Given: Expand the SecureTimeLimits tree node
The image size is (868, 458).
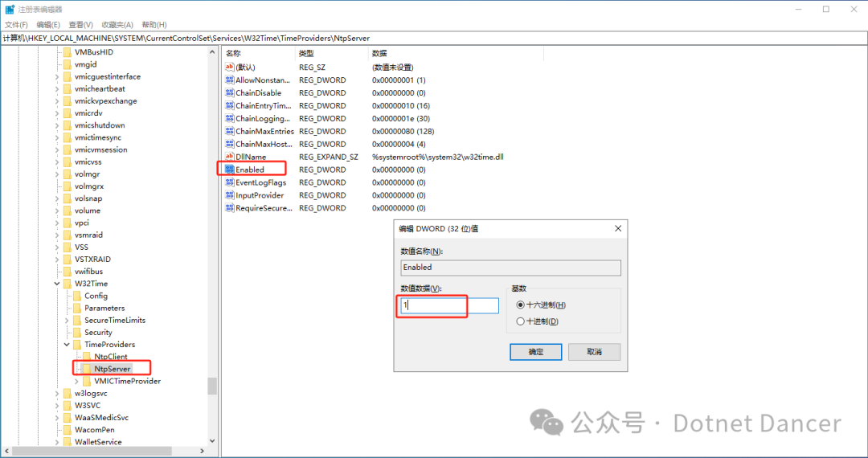Looking at the screenshot, I should point(67,320).
